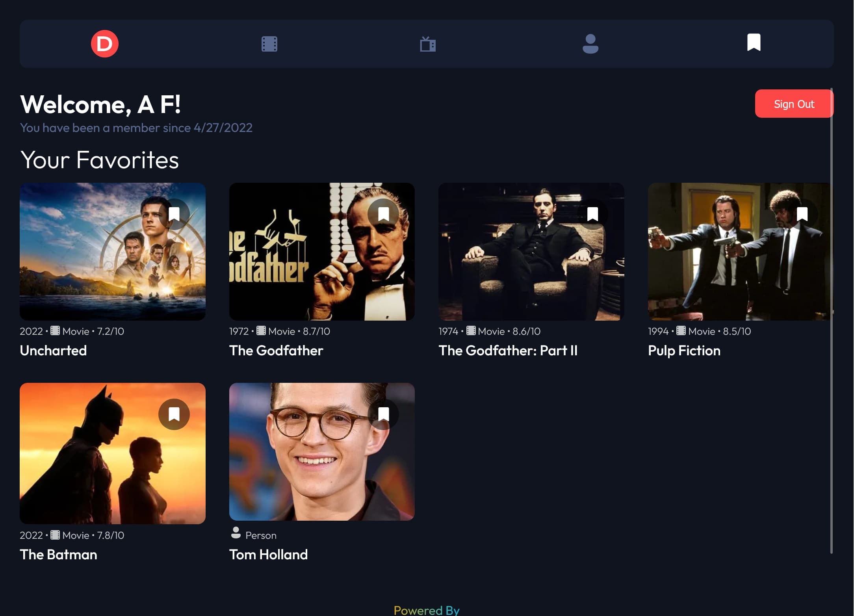Click The Batman title
The image size is (854, 616).
[58, 555]
